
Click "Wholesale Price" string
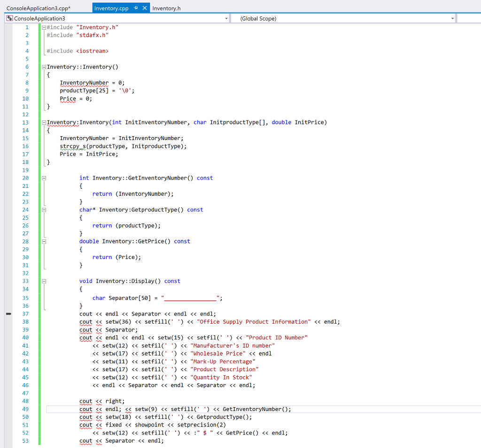[218, 354]
